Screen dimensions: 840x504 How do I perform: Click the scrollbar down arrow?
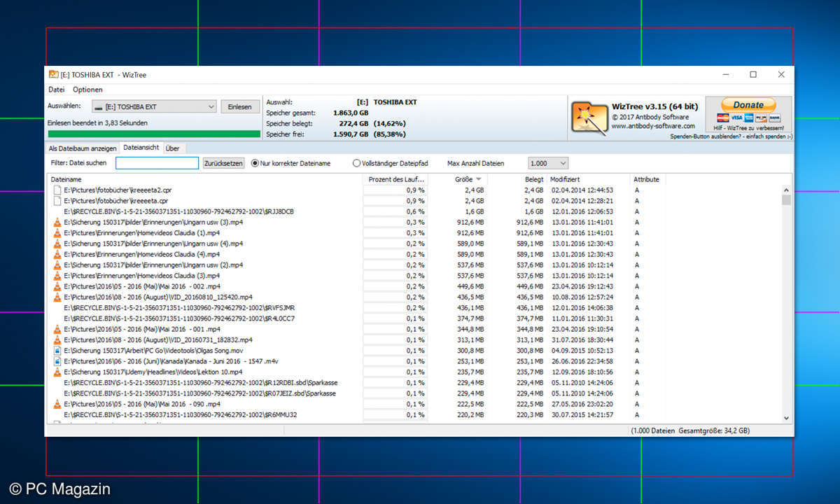click(x=786, y=417)
